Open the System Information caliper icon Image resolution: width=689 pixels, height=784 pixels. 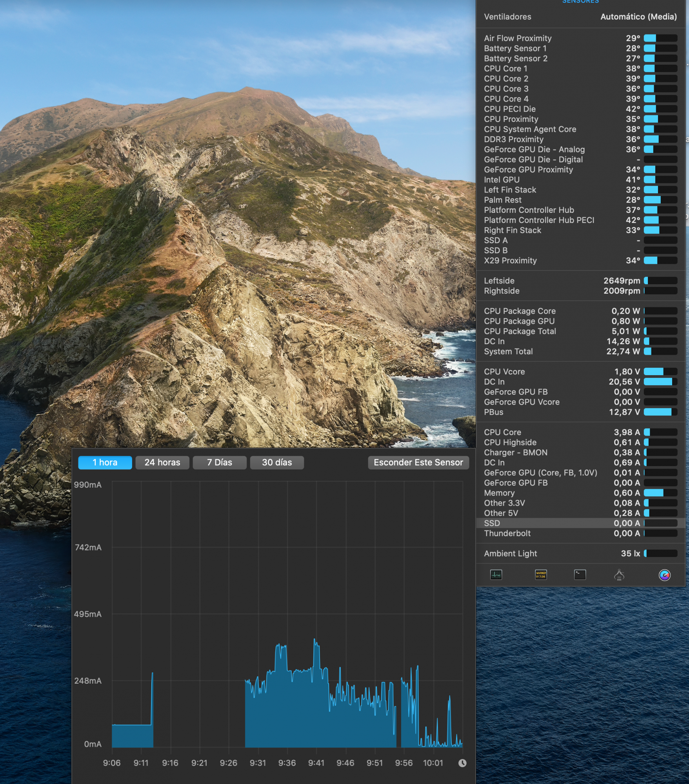619,575
